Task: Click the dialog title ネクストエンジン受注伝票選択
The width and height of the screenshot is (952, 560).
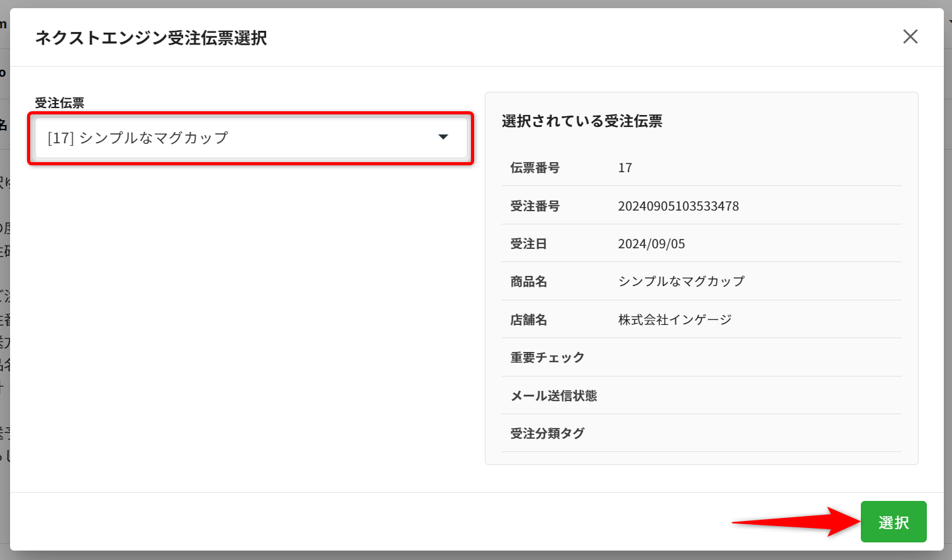Action: tap(151, 38)
